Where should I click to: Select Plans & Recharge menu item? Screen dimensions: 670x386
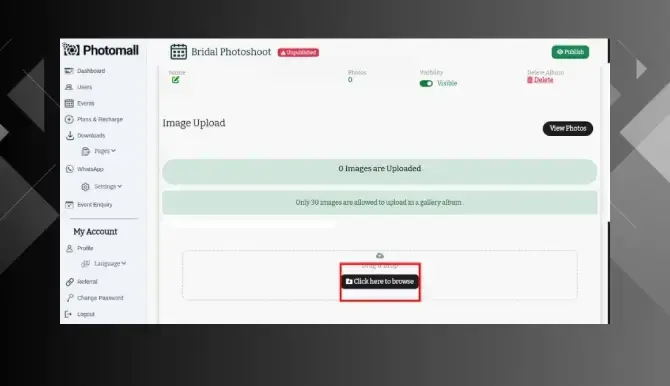[100, 119]
